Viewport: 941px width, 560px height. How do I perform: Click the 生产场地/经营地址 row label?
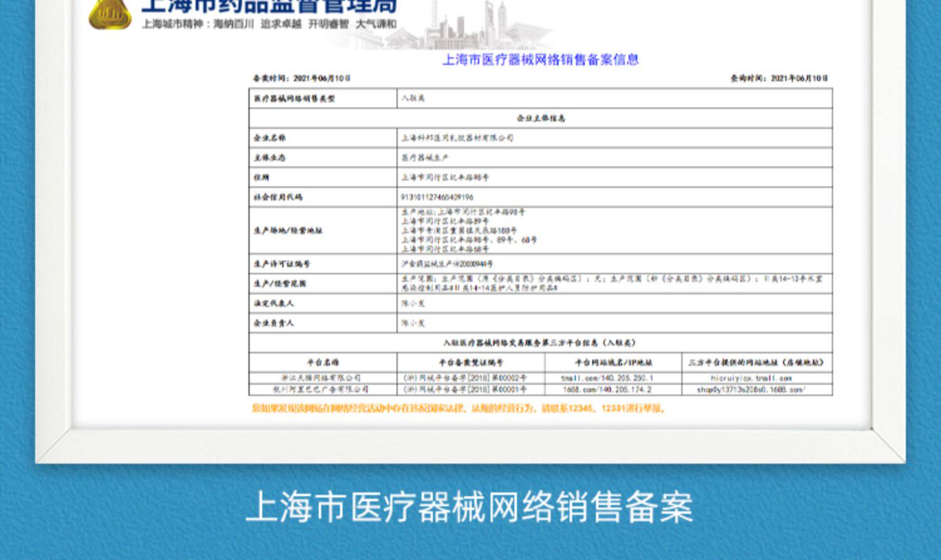tap(288, 230)
